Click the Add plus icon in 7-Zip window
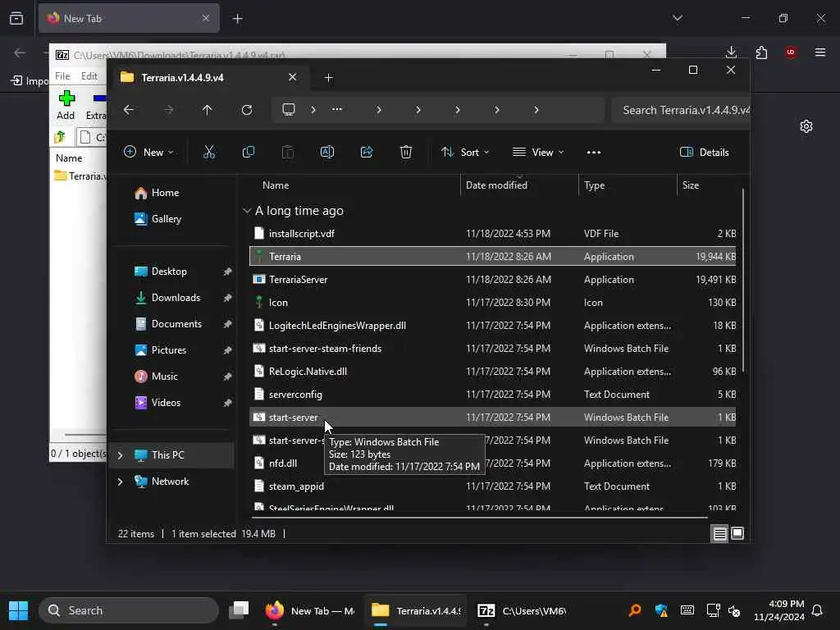The width and height of the screenshot is (840, 630). pyautogui.click(x=66, y=98)
